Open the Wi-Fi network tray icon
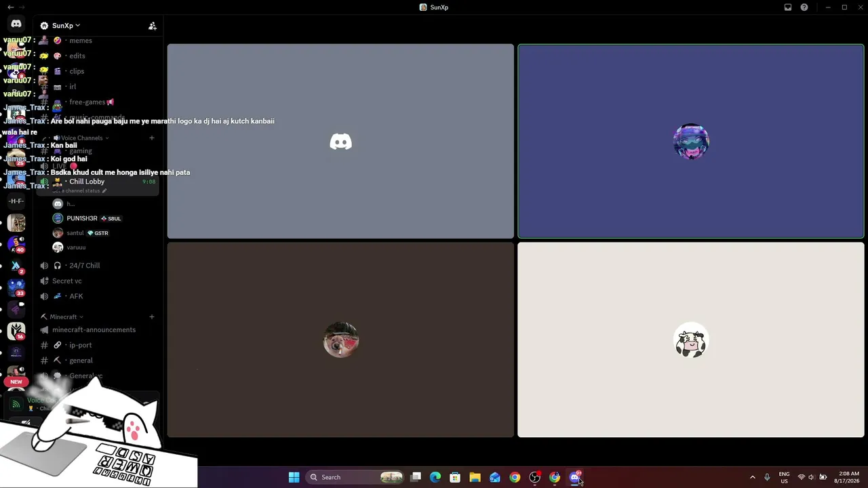The width and height of the screenshot is (868, 488). pyautogui.click(x=802, y=477)
